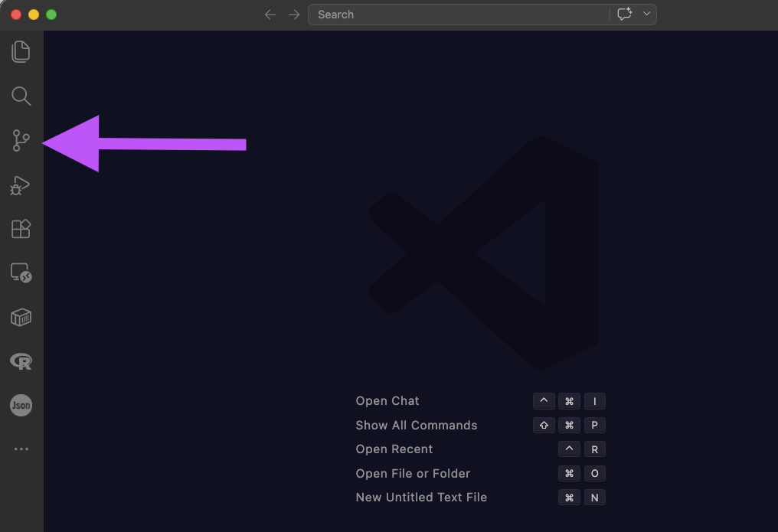Open the R extension view
Viewport: 778px width, 532px height.
click(x=21, y=361)
